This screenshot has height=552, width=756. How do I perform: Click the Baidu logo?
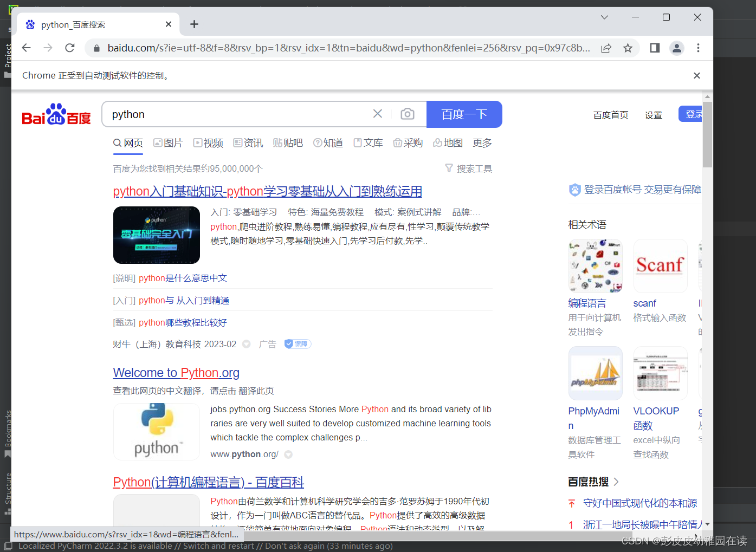(56, 114)
